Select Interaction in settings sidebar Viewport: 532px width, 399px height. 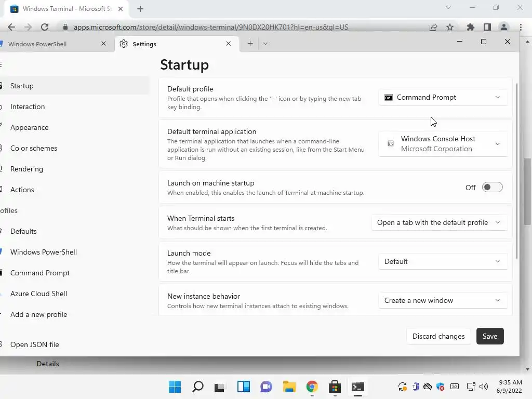point(74,107)
